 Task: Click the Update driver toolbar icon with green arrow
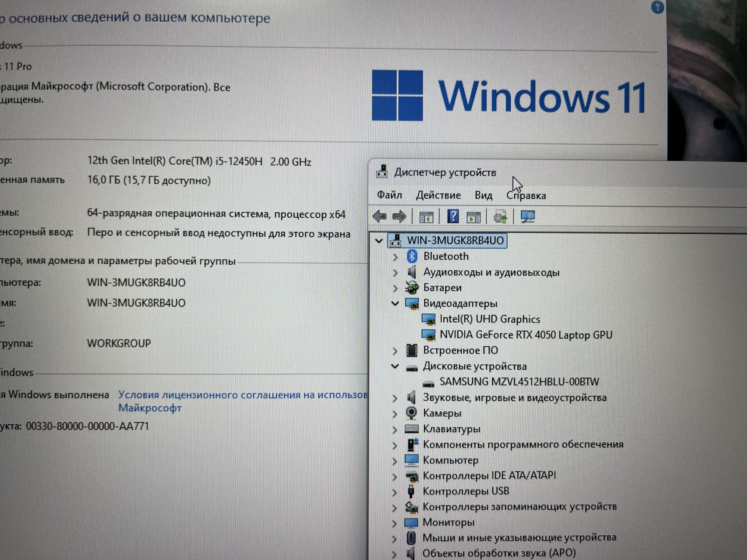tap(500, 217)
